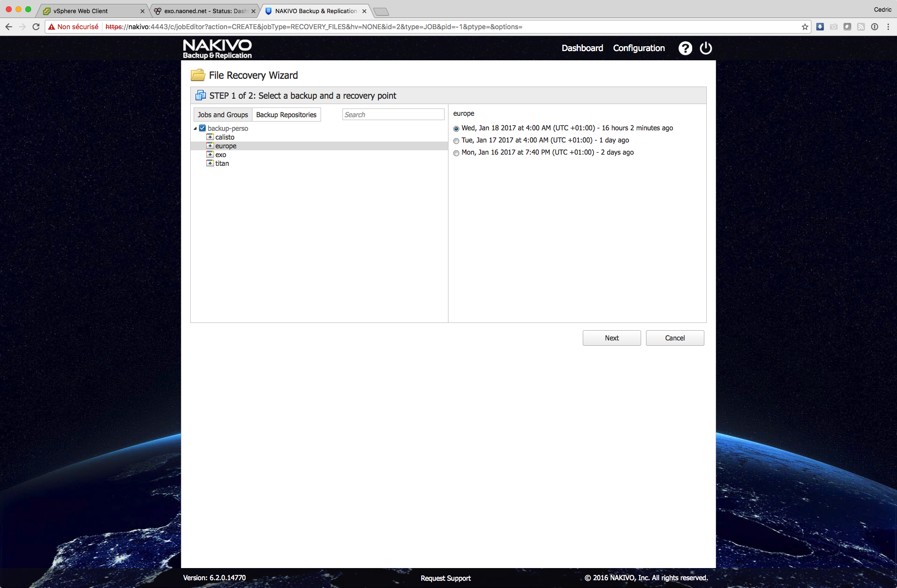This screenshot has height=588, width=897.
Task: Open the Chrome three-dot menu
Action: (x=888, y=27)
